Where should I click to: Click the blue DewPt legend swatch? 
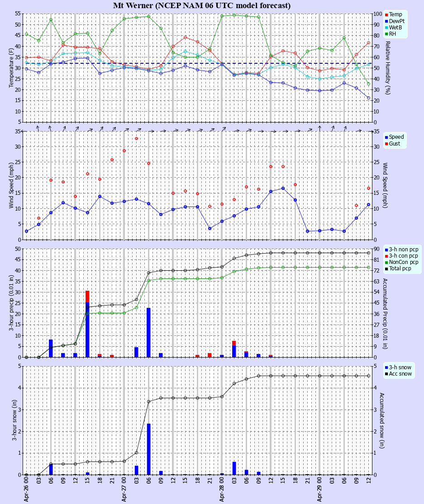(386, 21)
